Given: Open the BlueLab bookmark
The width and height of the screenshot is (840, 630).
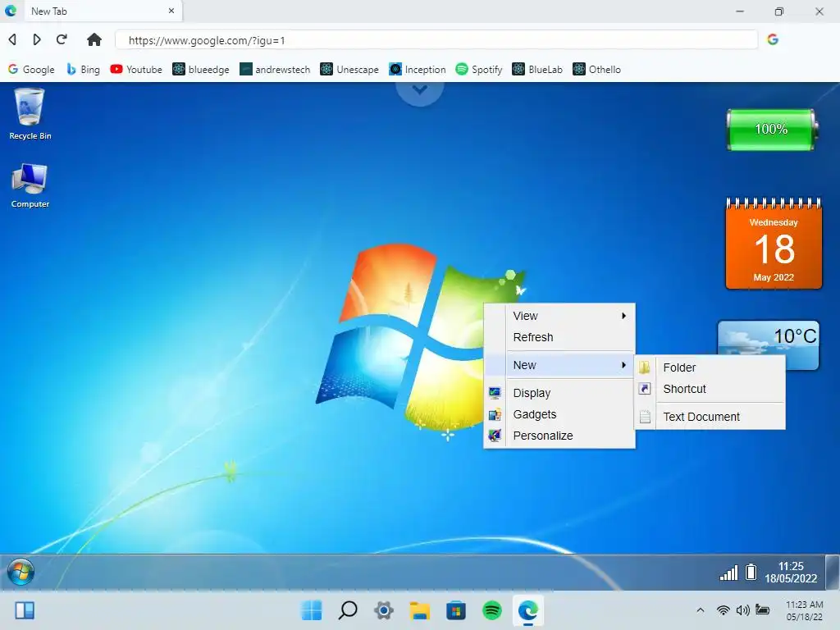Looking at the screenshot, I should (537, 70).
